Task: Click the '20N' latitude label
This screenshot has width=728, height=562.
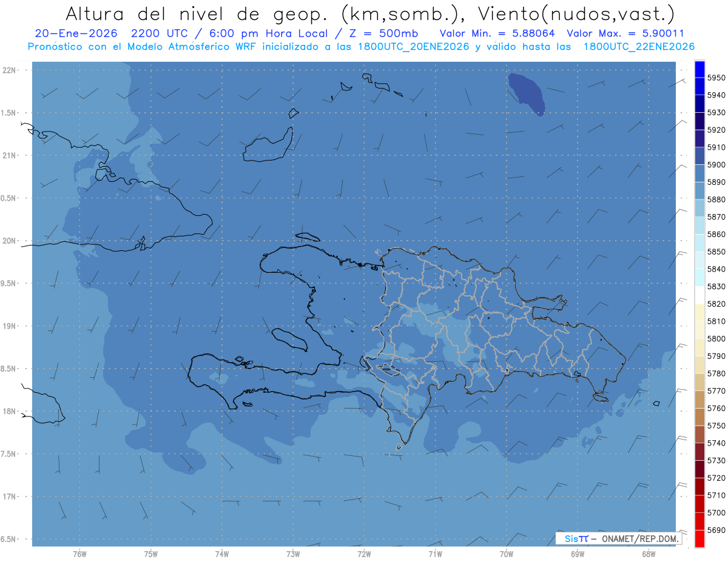Action: 10,241
